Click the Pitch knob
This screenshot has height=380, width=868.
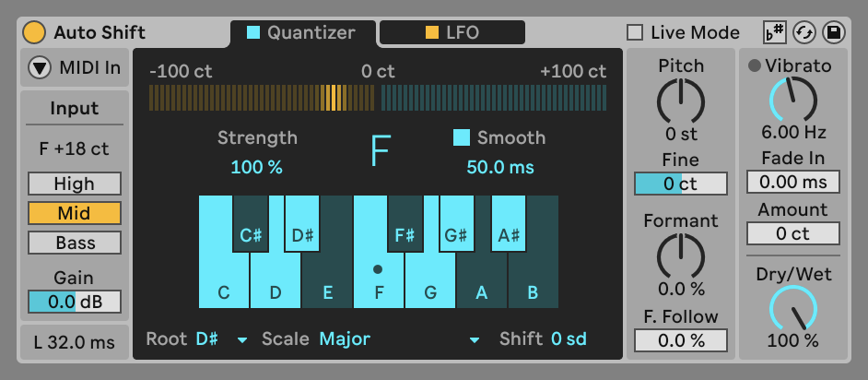680,101
